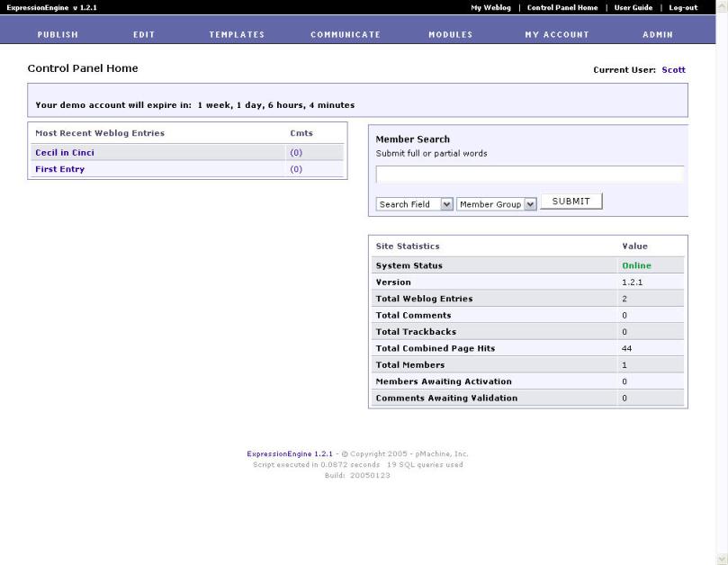The width and height of the screenshot is (728, 565).
Task: Switch to the Communicate tab
Action: [x=346, y=34]
